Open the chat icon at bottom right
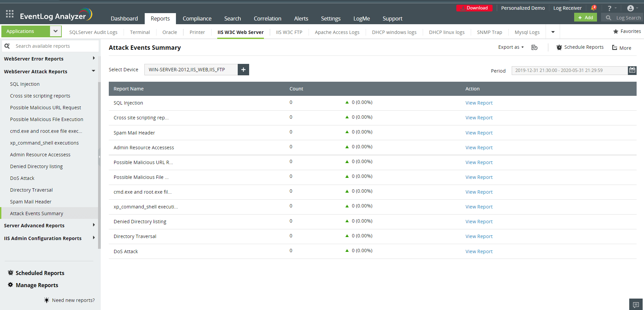This screenshot has width=644, height=310. [636, 305]
